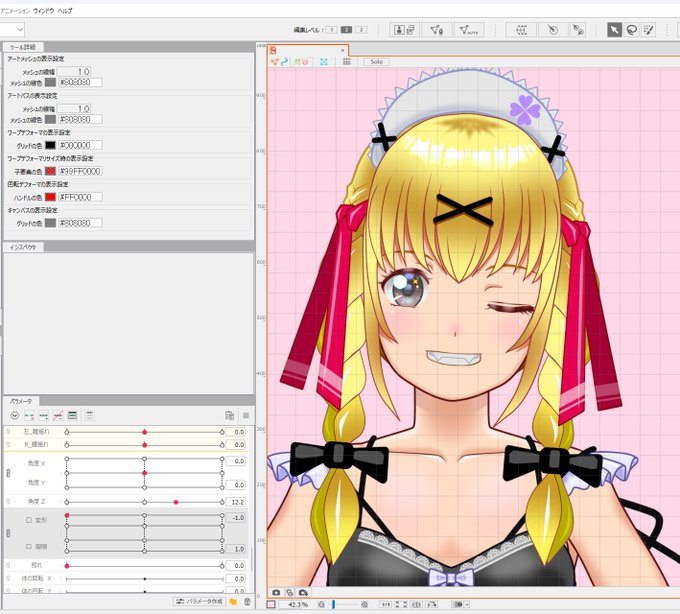Image resolution: width=680 pixels, height=614 pixels.
Task: Click the parameter reorder list icon
Action: tap(89, 415)
